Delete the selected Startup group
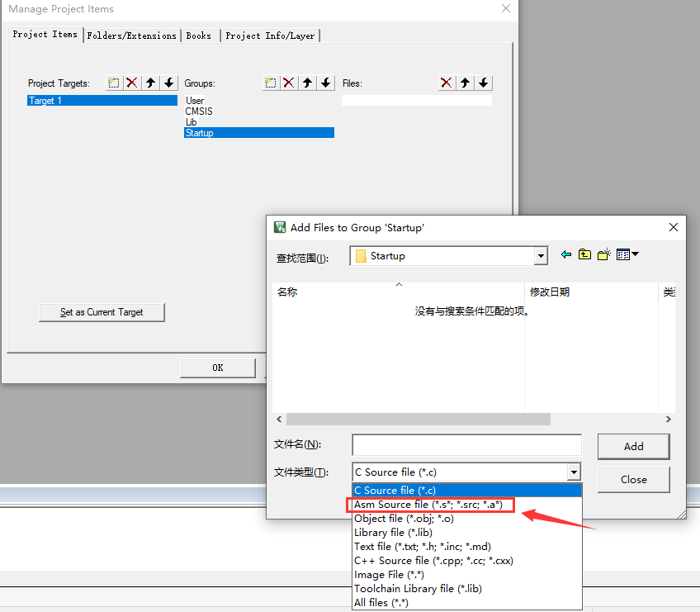This screenshot has width=700, height=612. coord(289,83)
